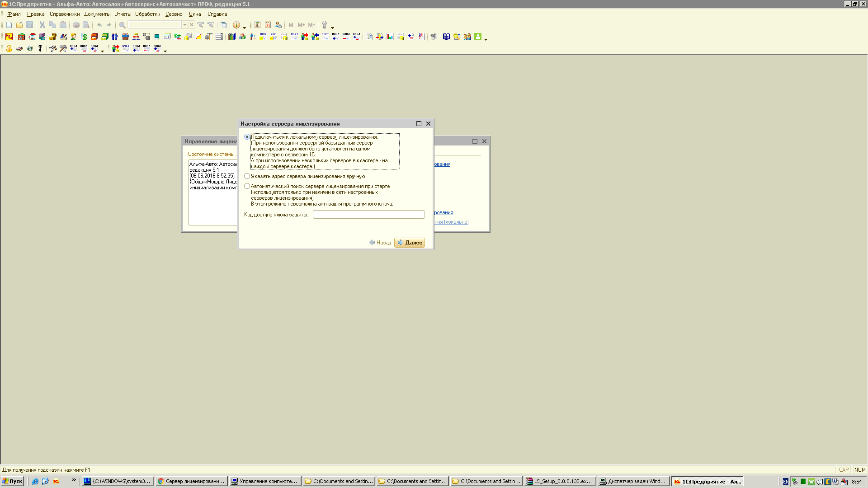Open the Сервис menu
The width and height of the screenshot is (868, 488).
pos(174,14)
